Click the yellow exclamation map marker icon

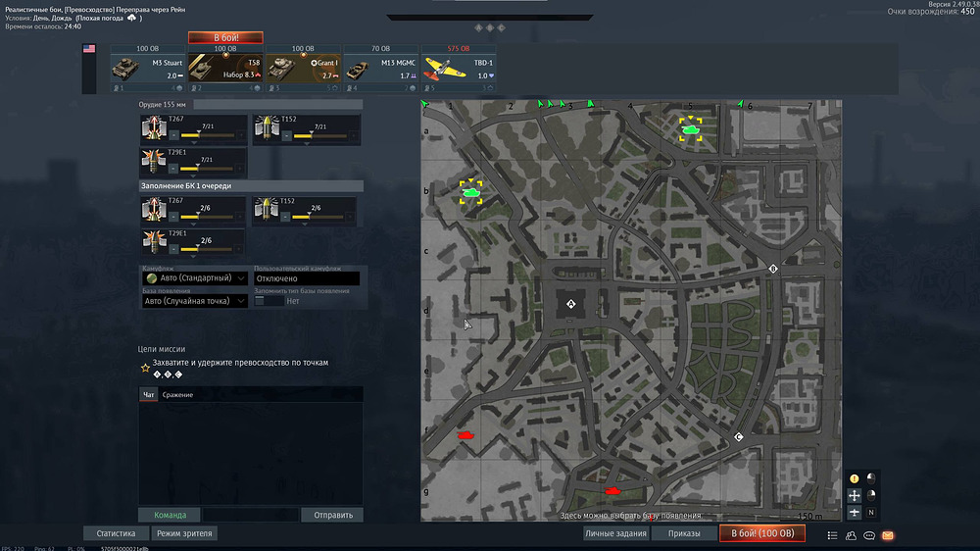854,478
